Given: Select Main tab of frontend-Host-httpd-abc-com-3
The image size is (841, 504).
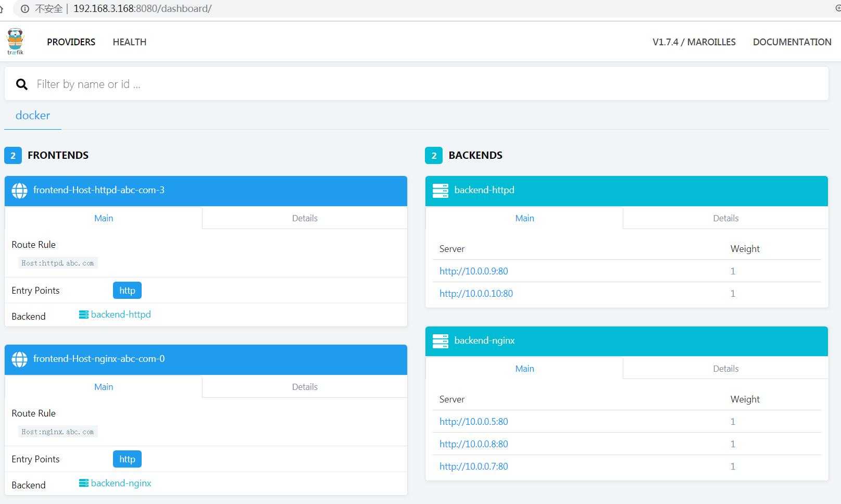Looking at the screenshot, I should pyautogui.click(x=104, y=218).
